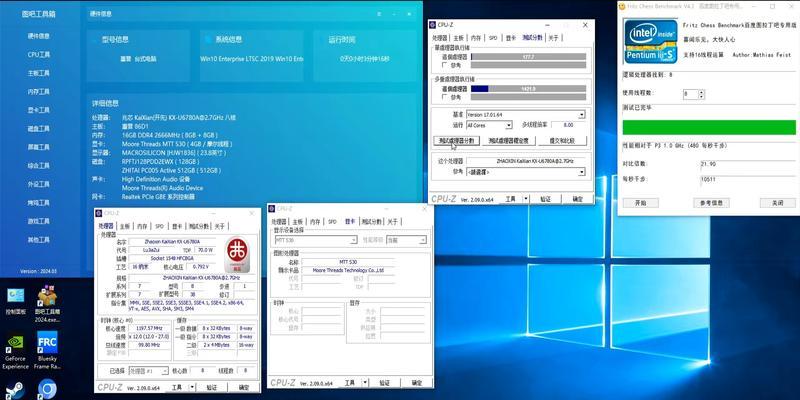
Task: Select 外设工具 in 图吧工具箱 sidebar
Action: (39, 184)
